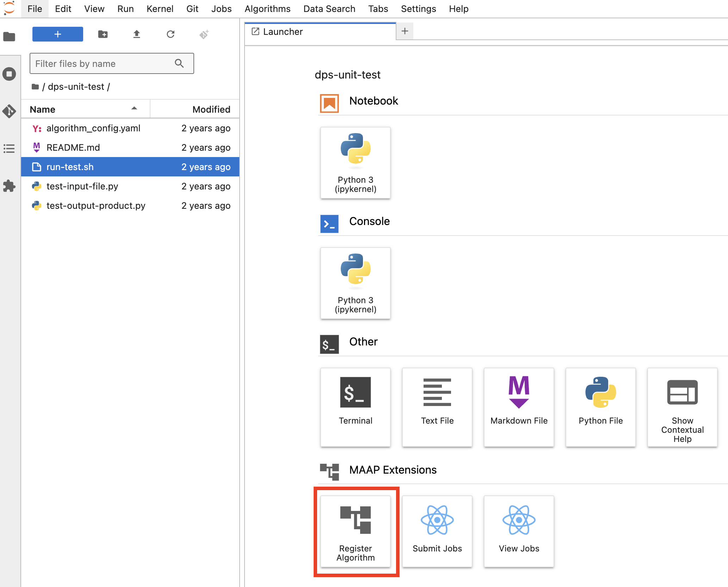The height and width of the screenshot is (587, 728).
Task: Click the blue New Launcher plus button
Action: click(x=58, y=34)
